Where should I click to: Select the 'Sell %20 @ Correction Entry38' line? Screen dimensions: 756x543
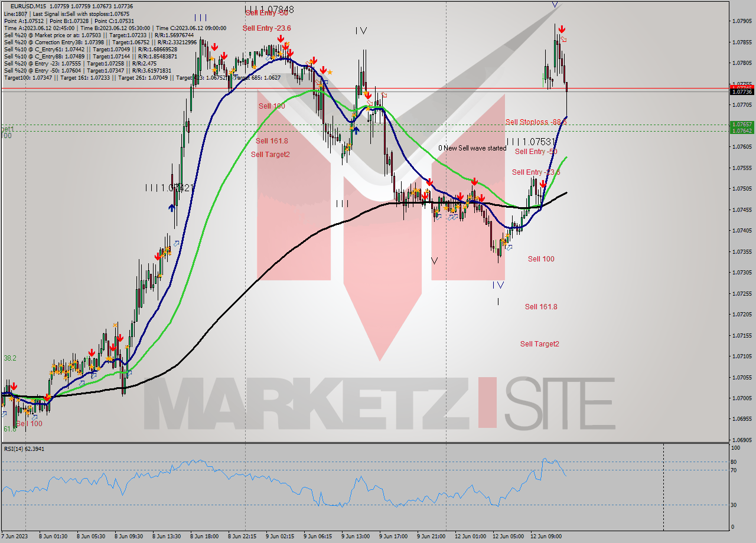point(100,42)
